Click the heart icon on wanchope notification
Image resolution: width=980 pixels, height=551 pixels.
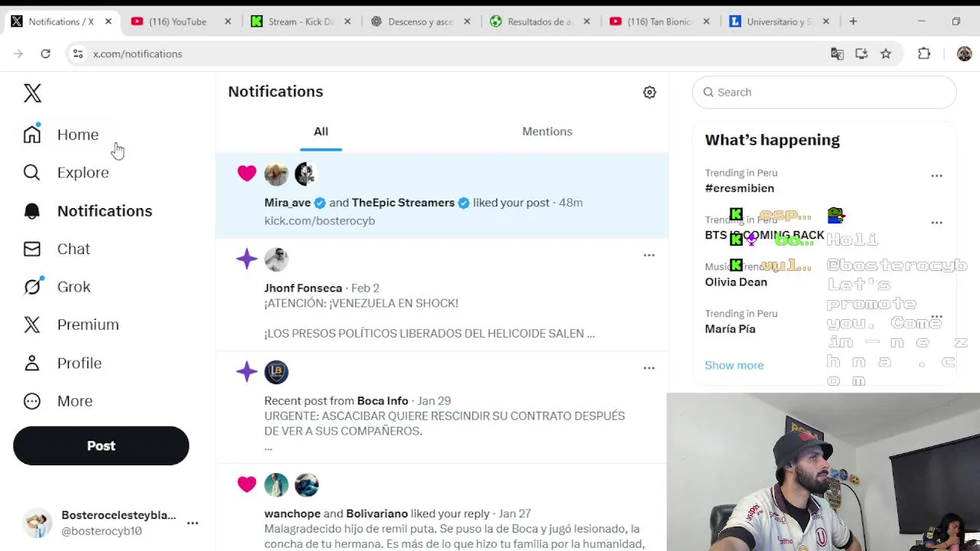[247, 484]
